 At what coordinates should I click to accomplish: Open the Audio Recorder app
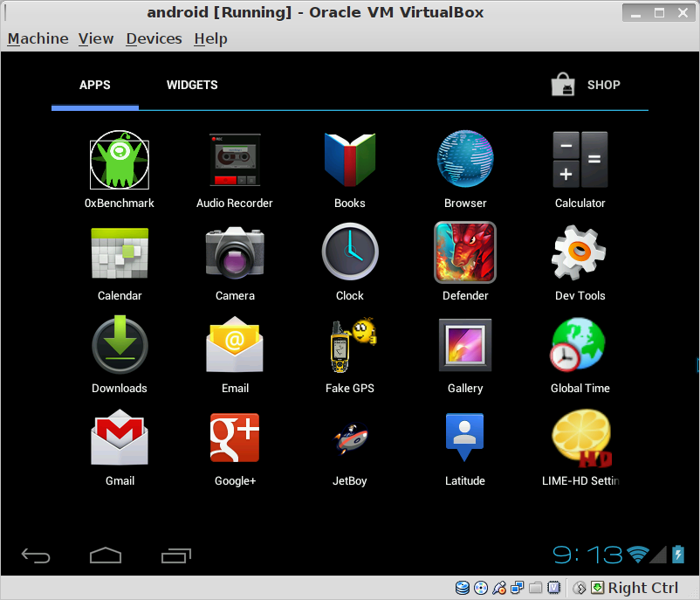pos(235,160)
